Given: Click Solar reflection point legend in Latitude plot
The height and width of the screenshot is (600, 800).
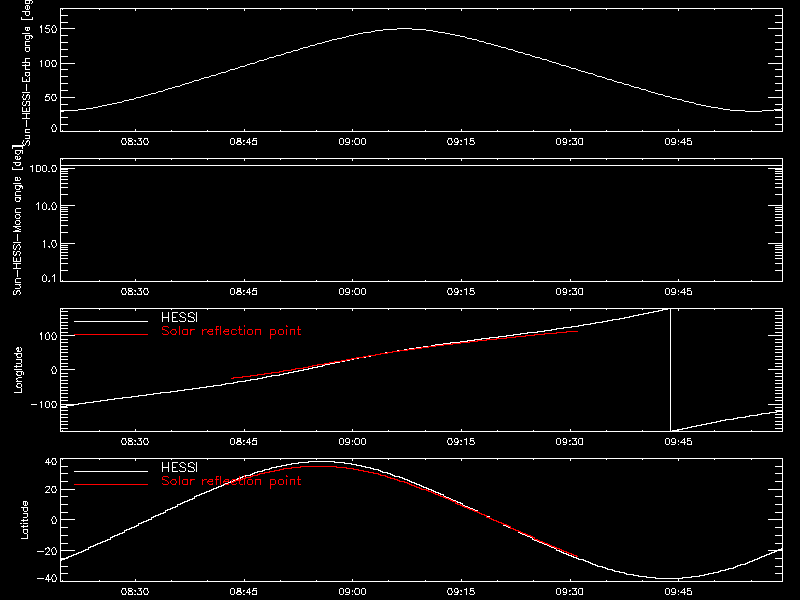Looking at the screenshot, I should point(231,481).
